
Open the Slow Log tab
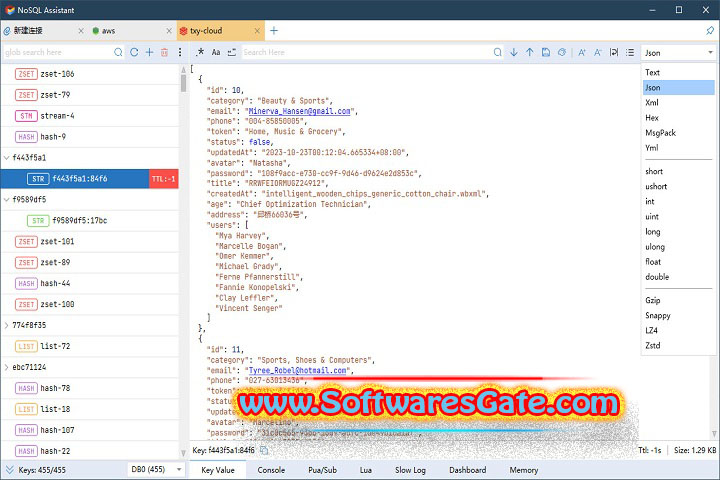(x=410, y=470)
